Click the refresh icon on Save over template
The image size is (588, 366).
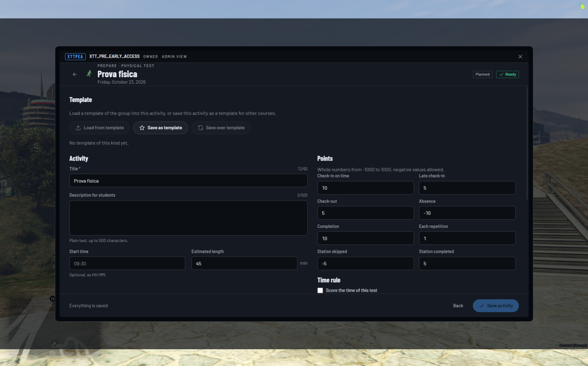click(x=201, y=128)
